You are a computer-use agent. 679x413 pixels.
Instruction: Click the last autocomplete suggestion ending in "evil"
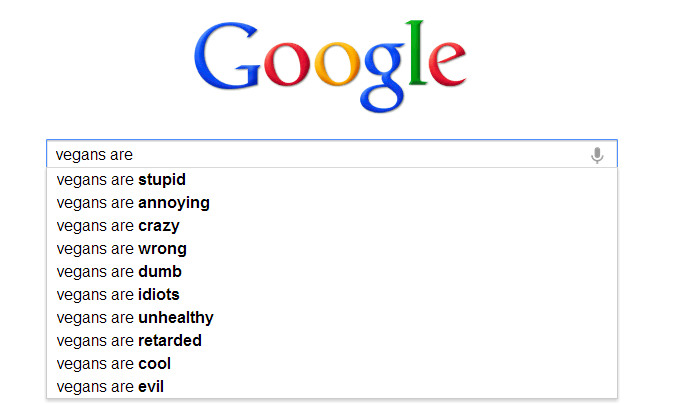point(332,386)
